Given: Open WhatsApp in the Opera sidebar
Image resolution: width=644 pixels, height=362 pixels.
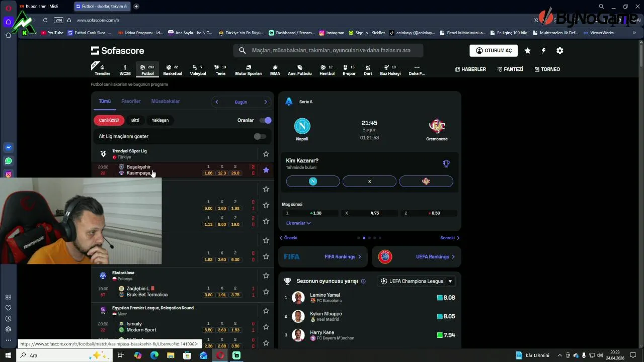Looking at the screenshot, I should (x=8, y=161).
